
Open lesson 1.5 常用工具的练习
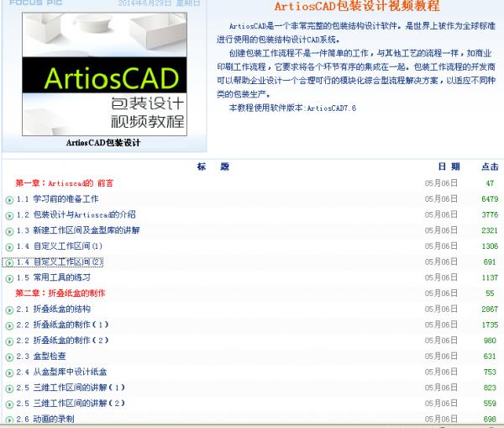coord(54,277)
